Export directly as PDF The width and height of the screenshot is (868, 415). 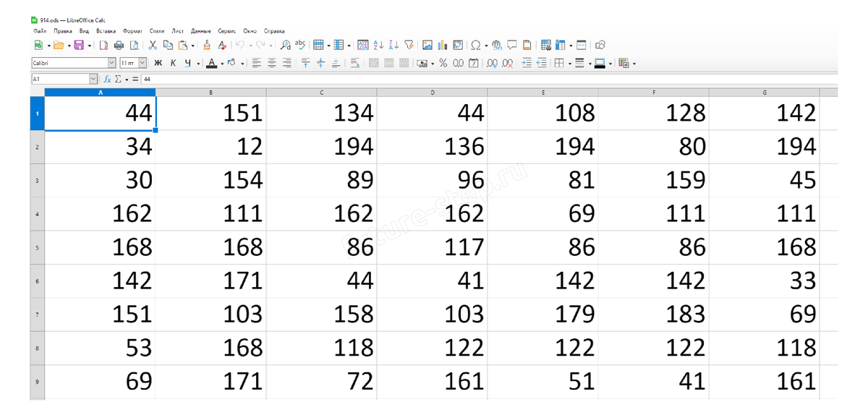coord(103,45)
